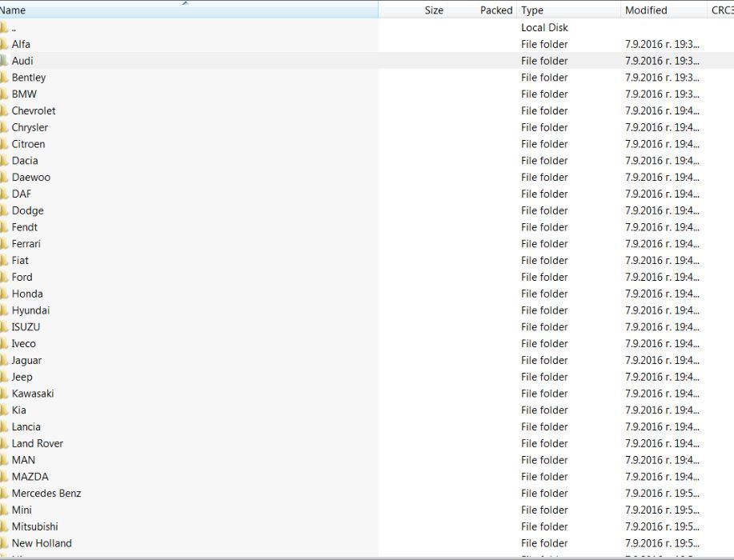
Task: Click 'File folder' type in Alfa row
Action: click(x=544, y=44)
